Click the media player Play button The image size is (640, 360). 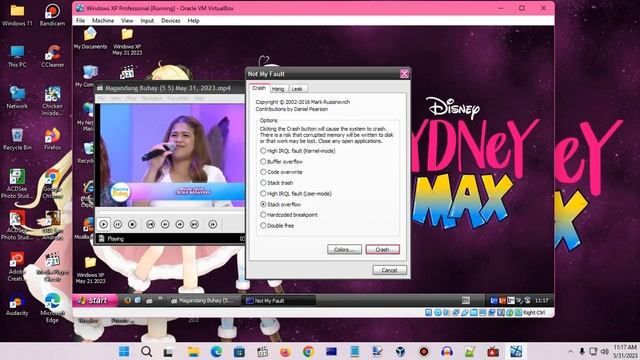tap(104, 224)
